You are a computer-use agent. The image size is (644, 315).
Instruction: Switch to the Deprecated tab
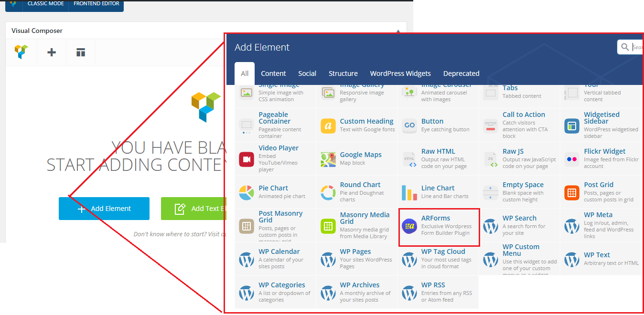pos(461,73)
